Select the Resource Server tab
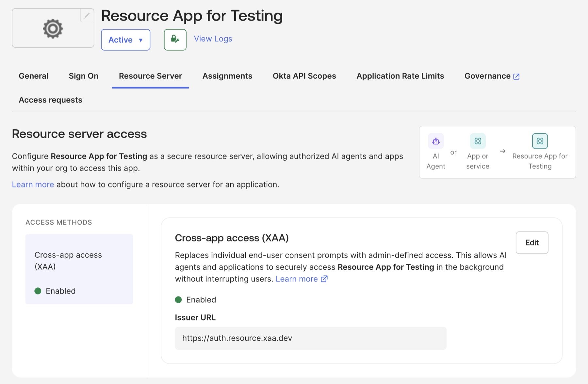 (x=150, y=76)
